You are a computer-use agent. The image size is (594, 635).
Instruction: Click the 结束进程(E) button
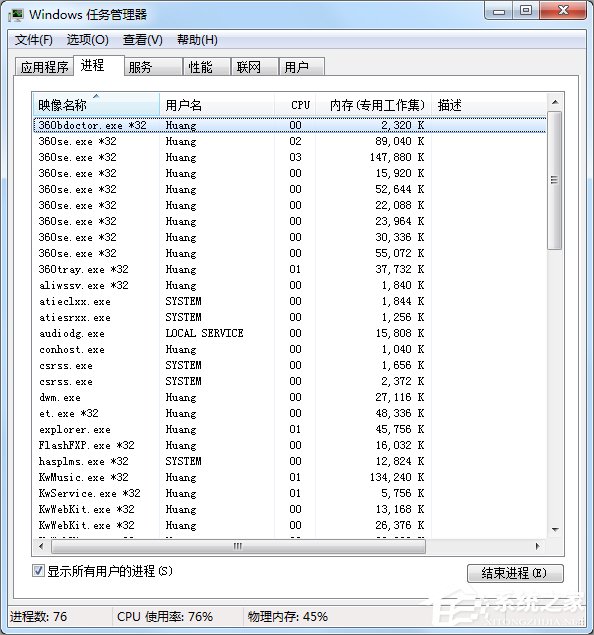(x=515, y=573)
